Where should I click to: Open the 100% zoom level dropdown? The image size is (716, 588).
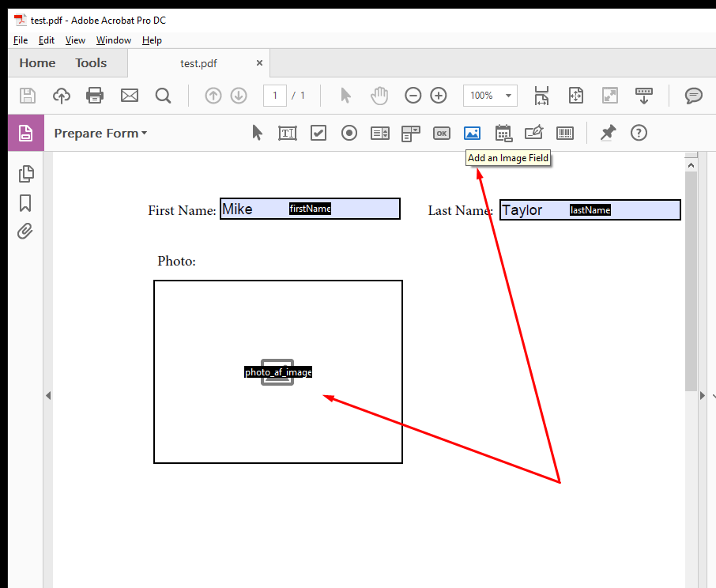(x=508, y=96)
